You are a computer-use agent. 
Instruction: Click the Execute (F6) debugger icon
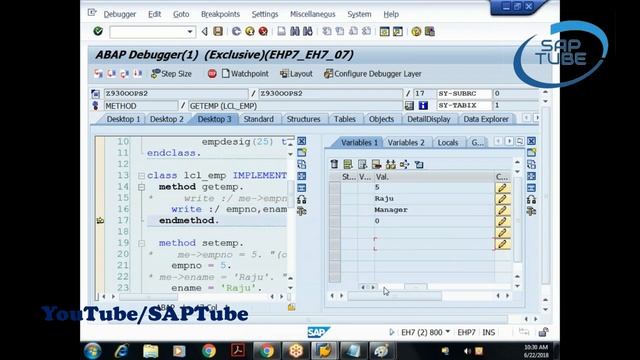click(x=111, y=73)
